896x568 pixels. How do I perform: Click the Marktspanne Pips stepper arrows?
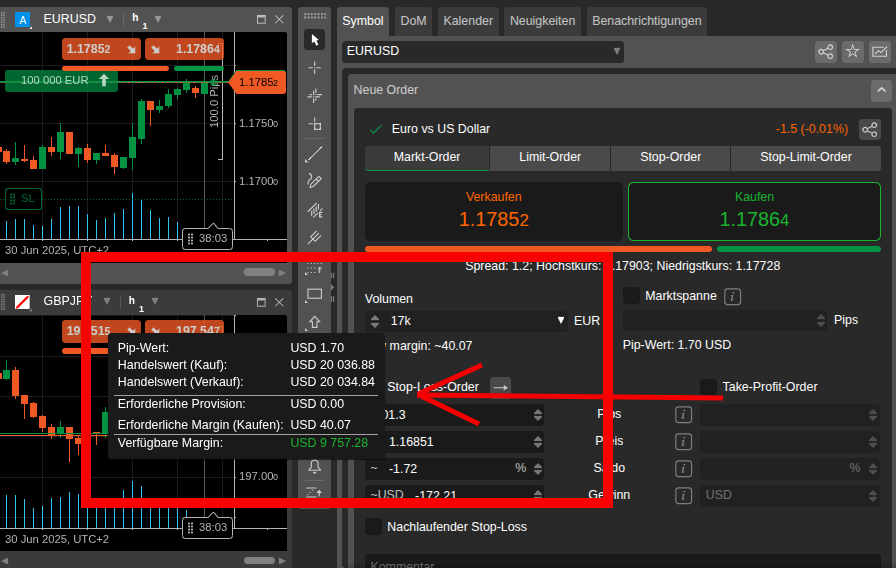pos(821,320)
